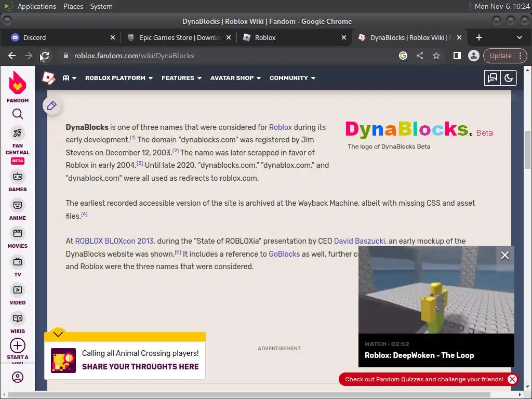The image size is (532, 399).
Task: Share this page icon in Chrome
Action: click(420, 56)
